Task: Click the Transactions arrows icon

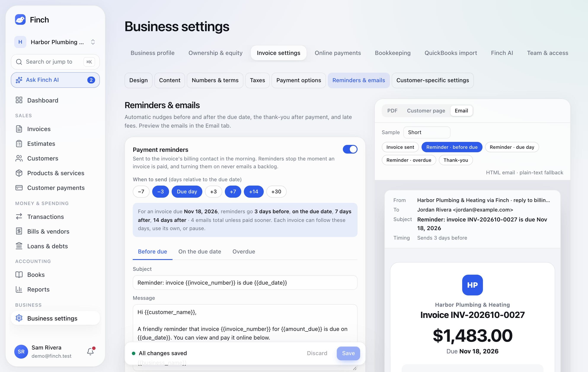Action: point(19,217)
